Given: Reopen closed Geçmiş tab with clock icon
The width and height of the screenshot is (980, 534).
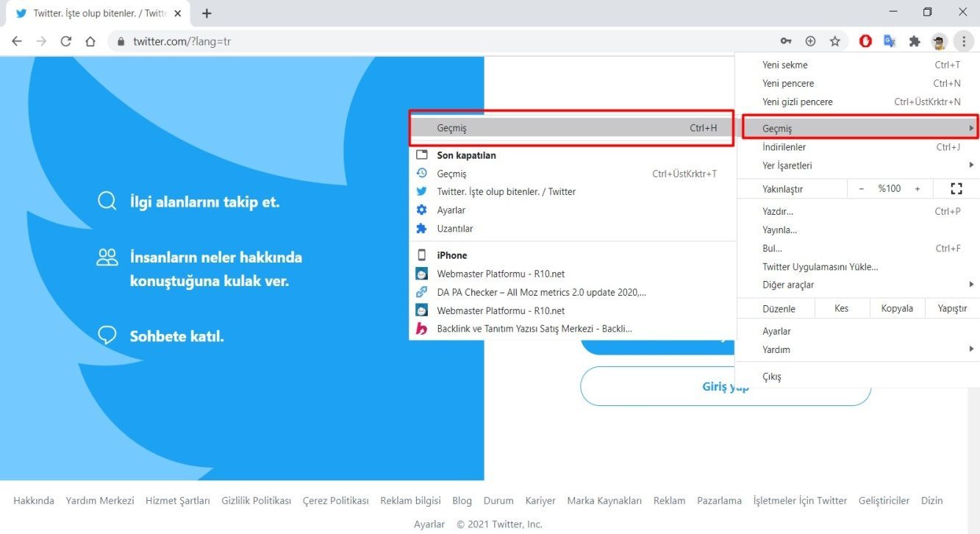Looking at the screenshot, I should pyautogui.click(x=573, y=174).
